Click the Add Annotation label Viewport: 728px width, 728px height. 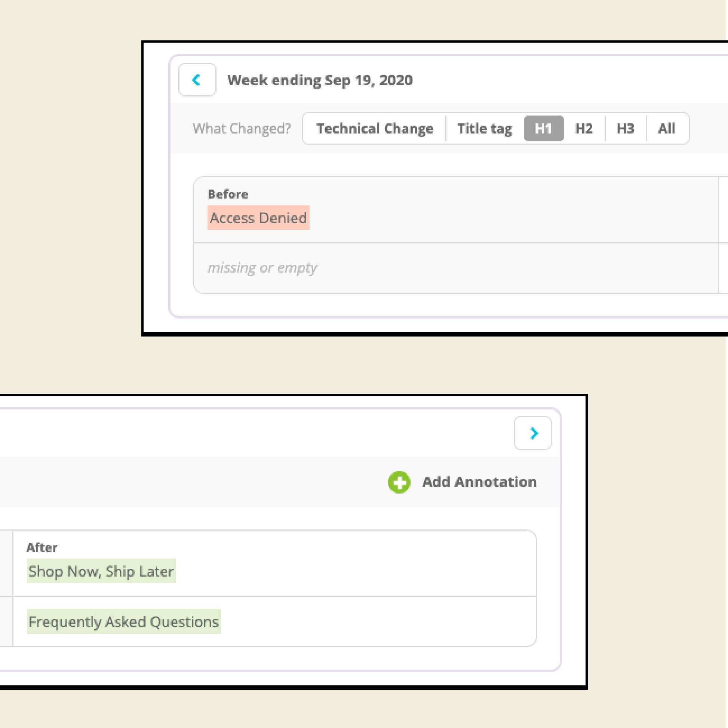click(479, 482)
